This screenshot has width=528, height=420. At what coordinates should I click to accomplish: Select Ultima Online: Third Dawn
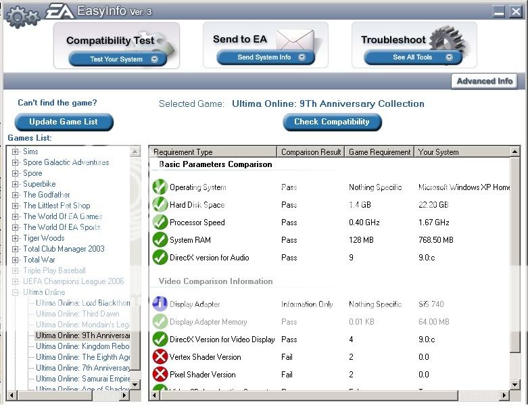coord(78,314)
